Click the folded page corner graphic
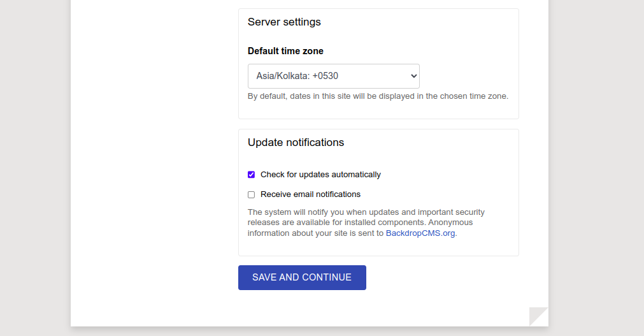The image size is (644, 336). [x=538, y=316]
